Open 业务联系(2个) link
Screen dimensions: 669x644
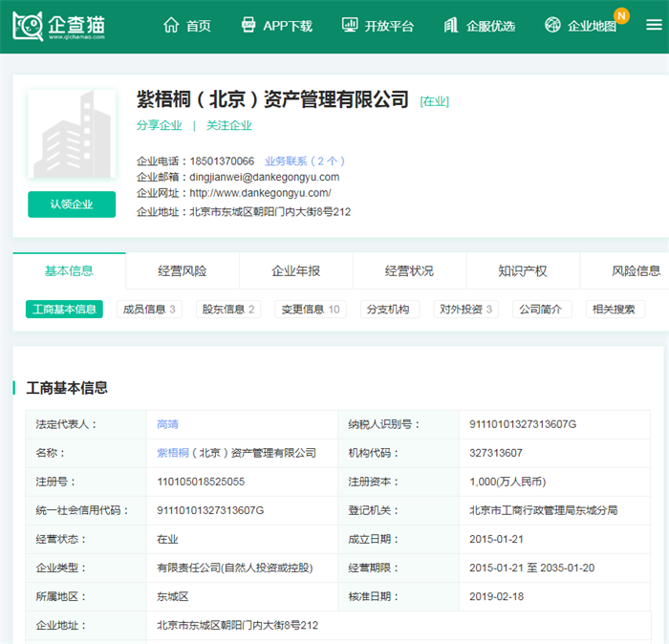305,161
